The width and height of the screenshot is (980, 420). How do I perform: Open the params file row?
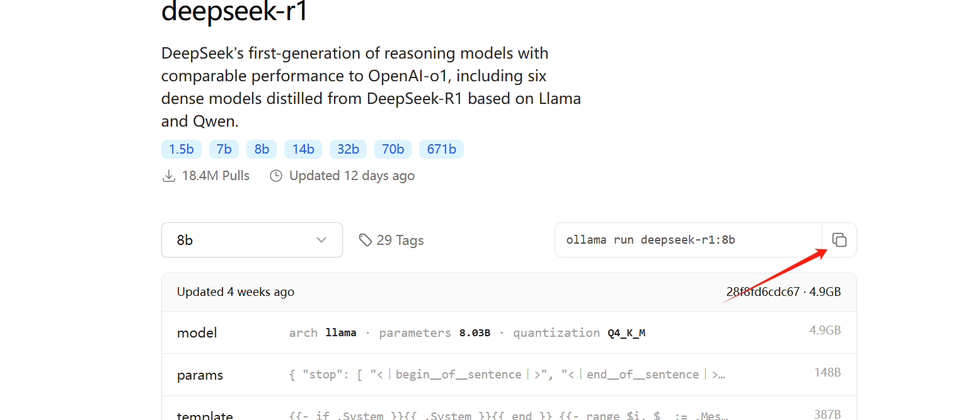(509, 375)
